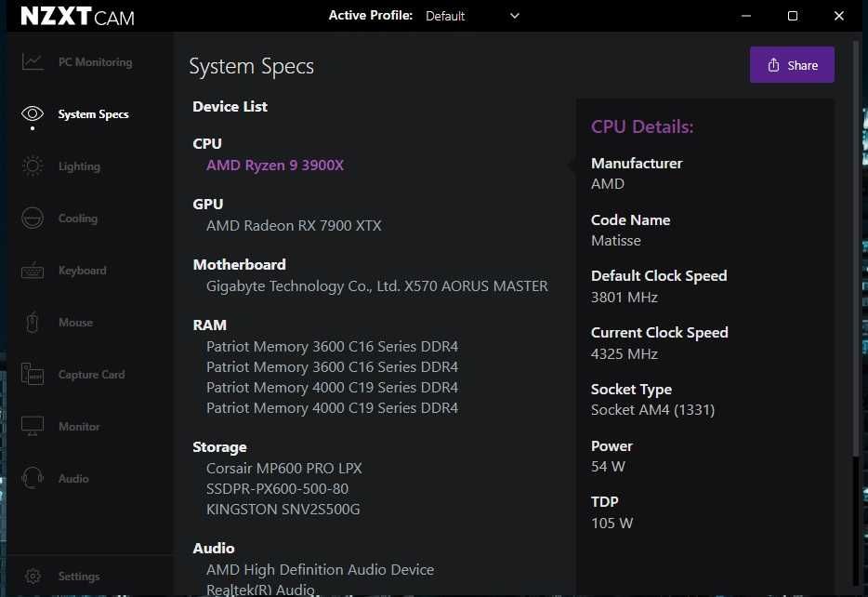
Task: Click the Monitor display icon
Action: pos(33,426)
